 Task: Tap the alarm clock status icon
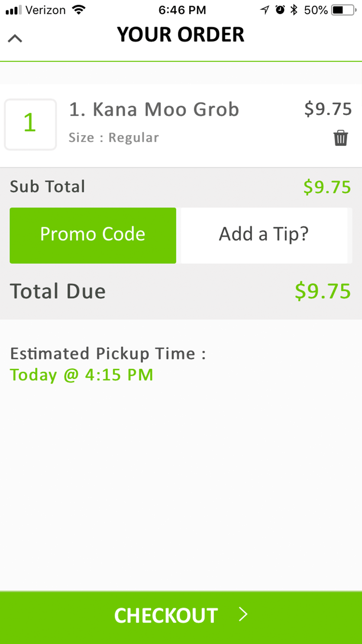pyautogui.click(x=280, y=10)
